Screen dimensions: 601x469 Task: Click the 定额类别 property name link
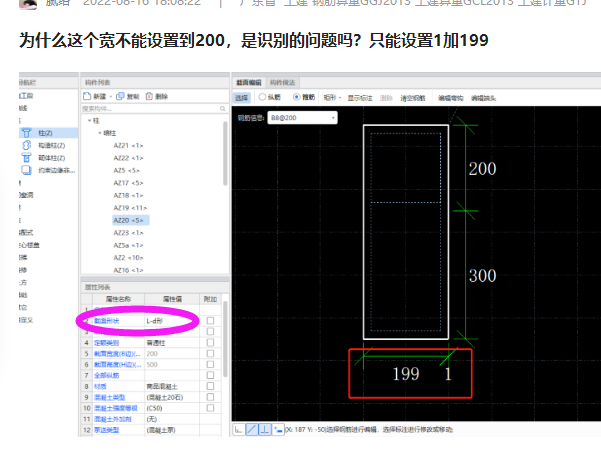click(x=107, y=343)
